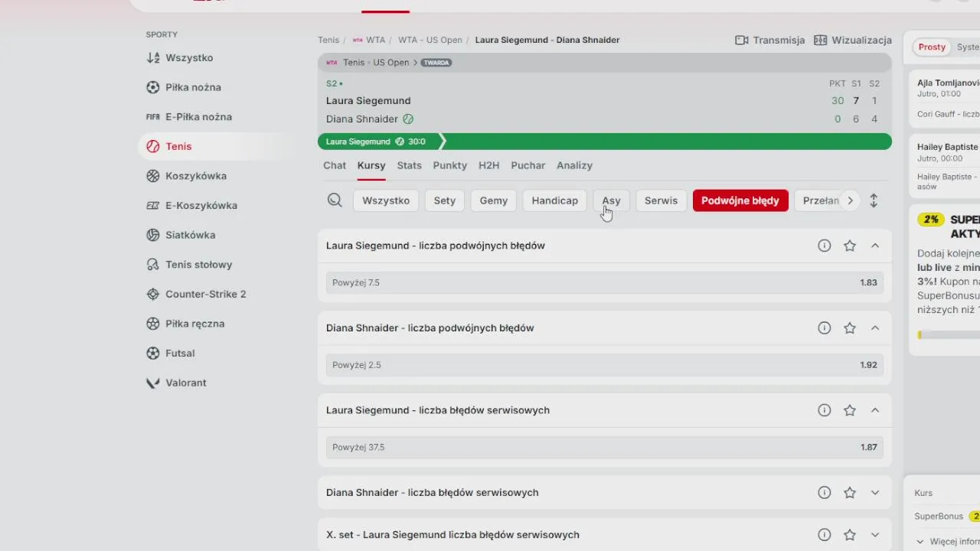
Task: Show info for Laura Siegemund podwójnych błędów
Action: pyautogui.click(x=825, y=246)
